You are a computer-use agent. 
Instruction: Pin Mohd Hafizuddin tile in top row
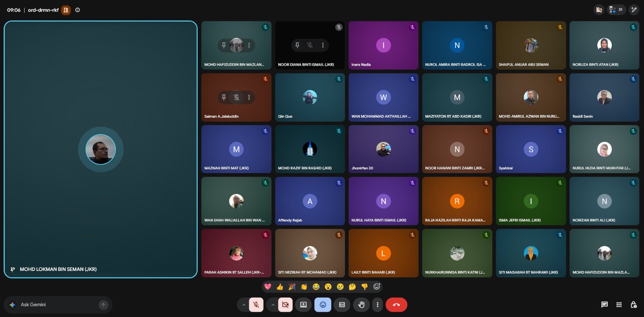[224, 45]
